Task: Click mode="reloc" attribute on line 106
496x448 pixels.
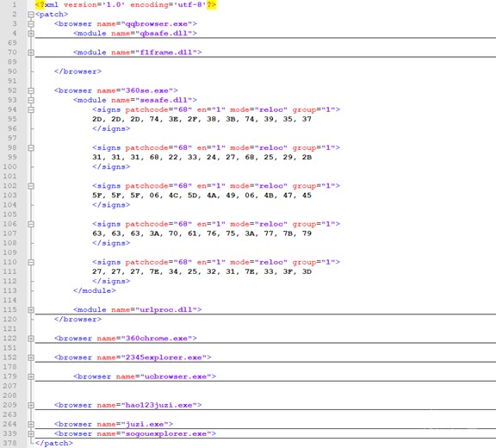Action: click(258, 224)
